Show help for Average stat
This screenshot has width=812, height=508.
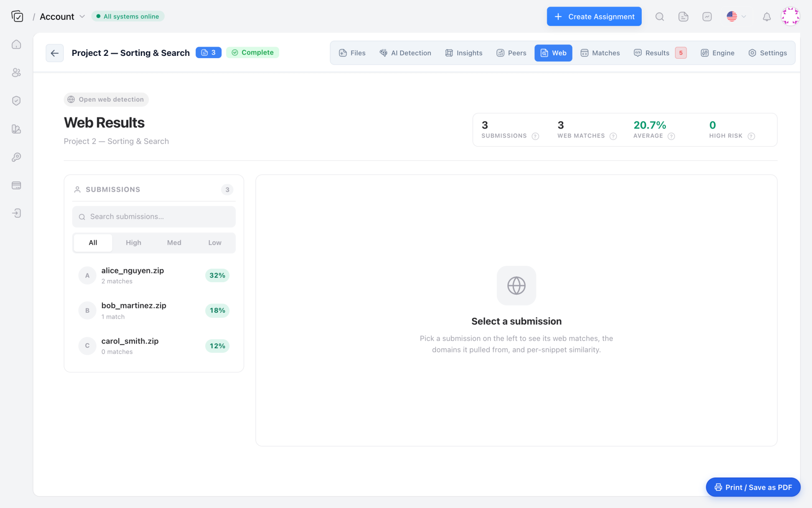click(x=671, y=136)
